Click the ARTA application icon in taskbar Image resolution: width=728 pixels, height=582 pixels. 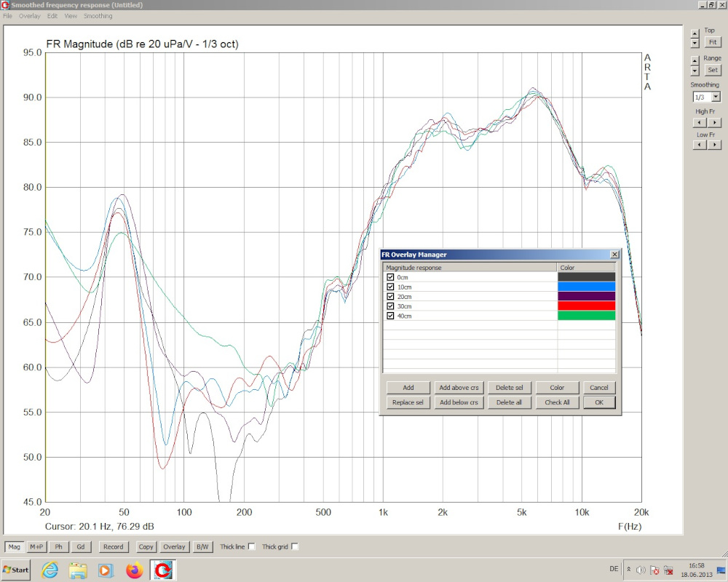tap(163, 570)
